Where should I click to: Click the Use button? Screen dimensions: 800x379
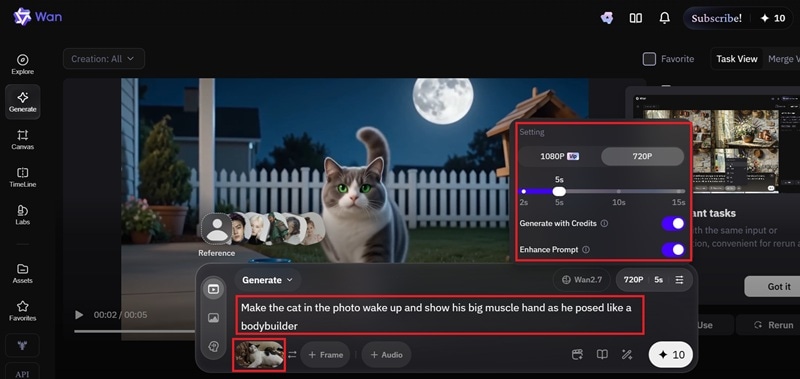(707, 325)
